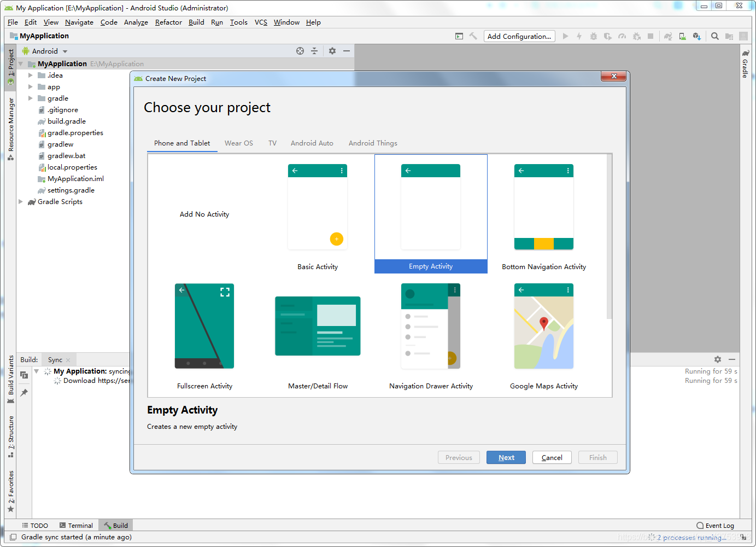This screenshot has width=756, height=547.
Task: Switch to the Android Auto tab
Action: (312, 143)
